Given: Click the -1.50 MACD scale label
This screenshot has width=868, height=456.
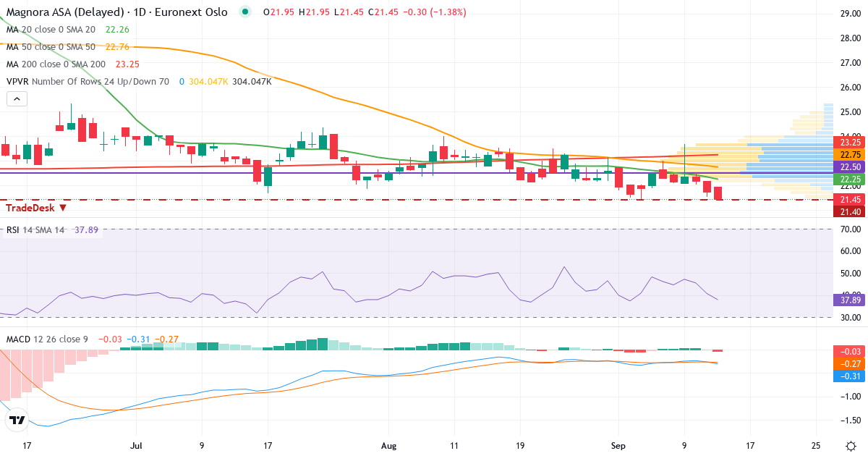Looking at the screenshot, I should (x=849, y=421).
